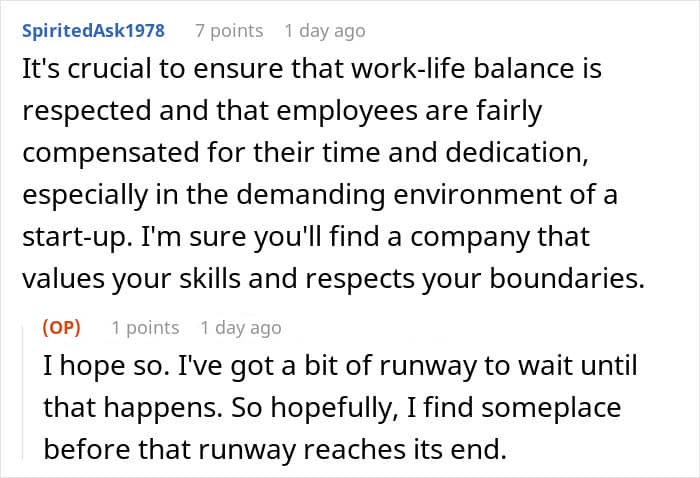
Task: Click the line compensated for their time
Action: coord(305,153)
